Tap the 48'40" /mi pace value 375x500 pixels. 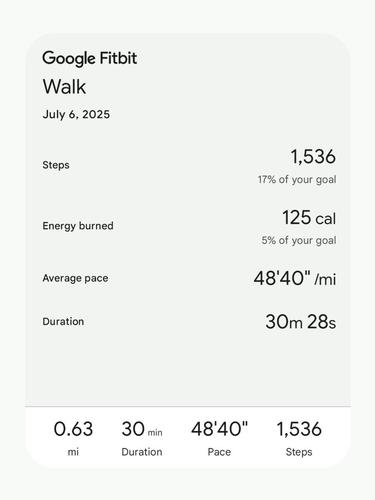coord(295,278)
